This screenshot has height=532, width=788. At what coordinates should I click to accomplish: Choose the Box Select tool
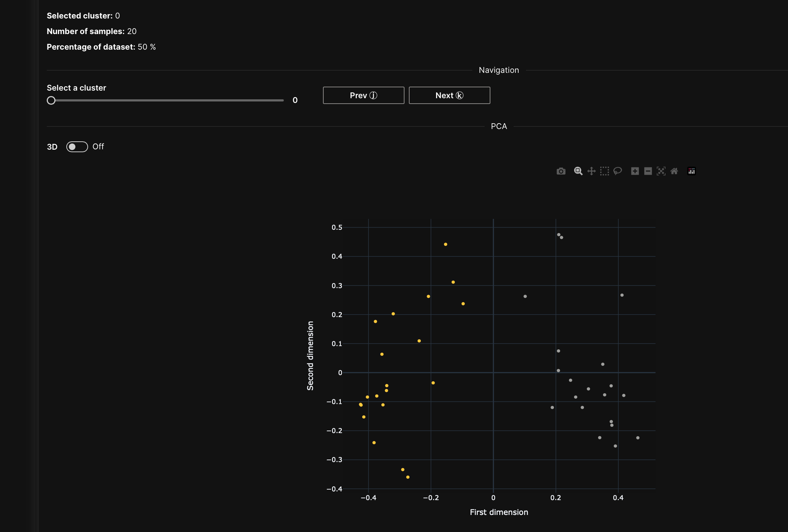604,171
